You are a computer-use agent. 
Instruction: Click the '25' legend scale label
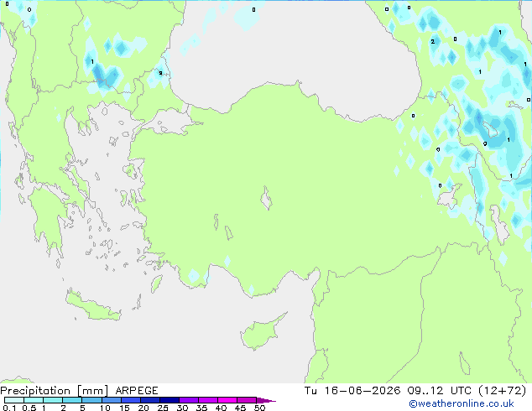[163, 408]
